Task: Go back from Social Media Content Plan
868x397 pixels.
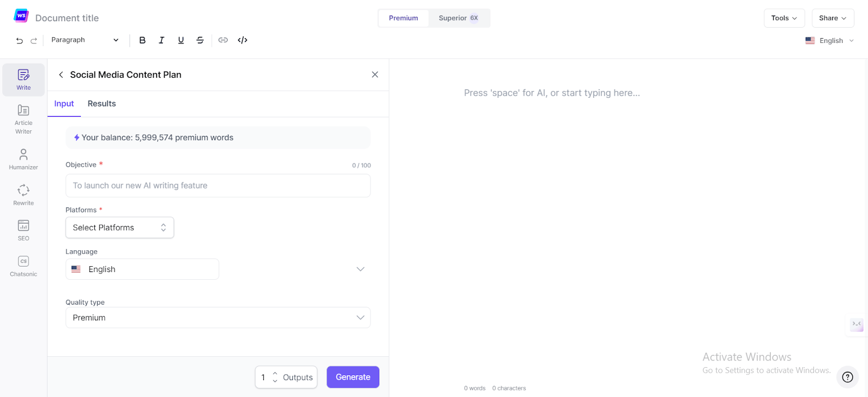Action: (61, 75)
